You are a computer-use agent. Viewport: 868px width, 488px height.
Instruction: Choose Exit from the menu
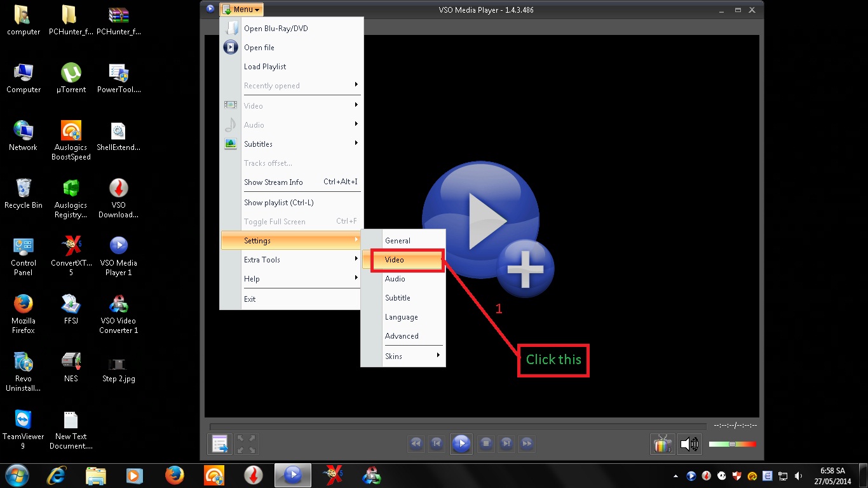tap(292, 299)
